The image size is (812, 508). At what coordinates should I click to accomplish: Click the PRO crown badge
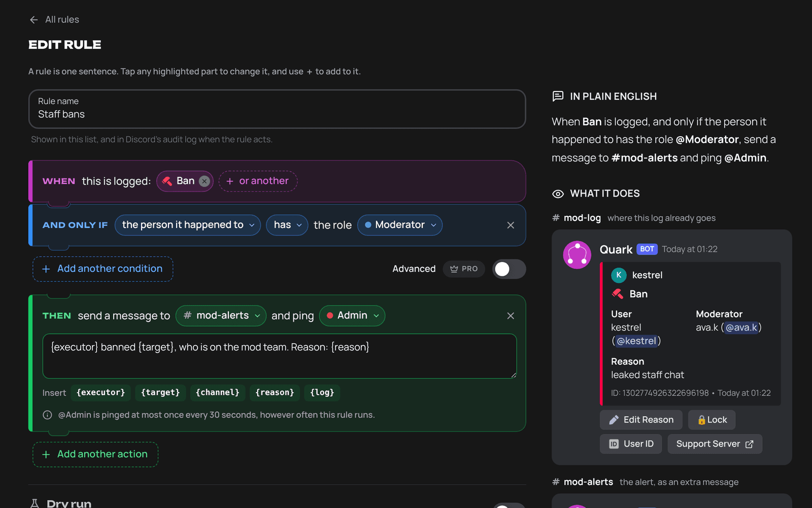coord(464,269)
